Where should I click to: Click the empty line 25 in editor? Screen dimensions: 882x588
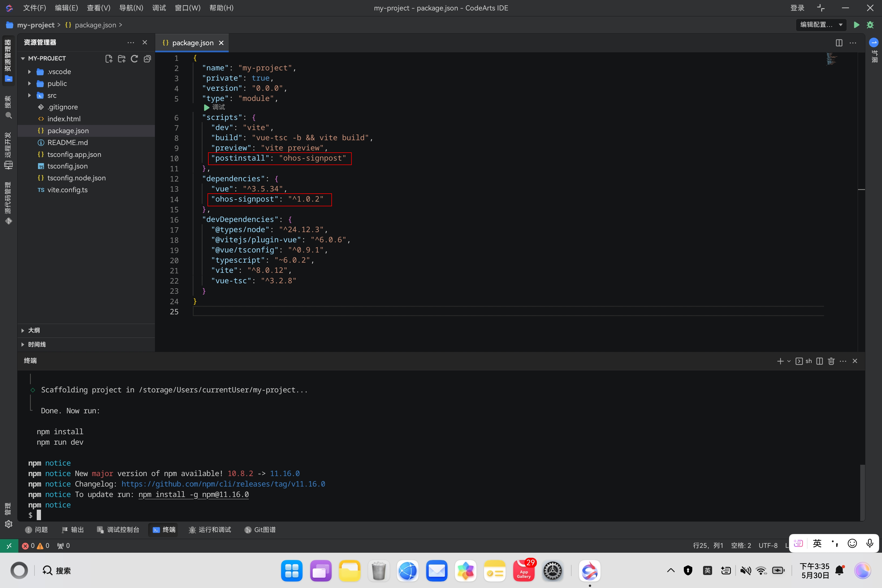[x=508, y=312]
